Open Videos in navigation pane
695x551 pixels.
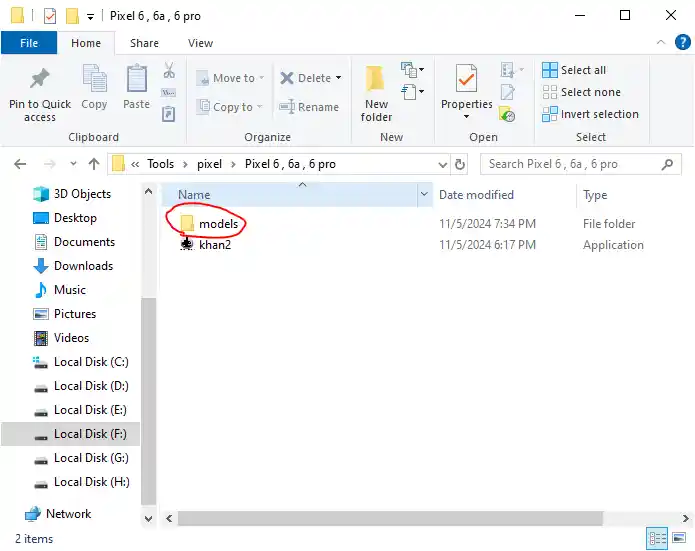coord(61,337)
